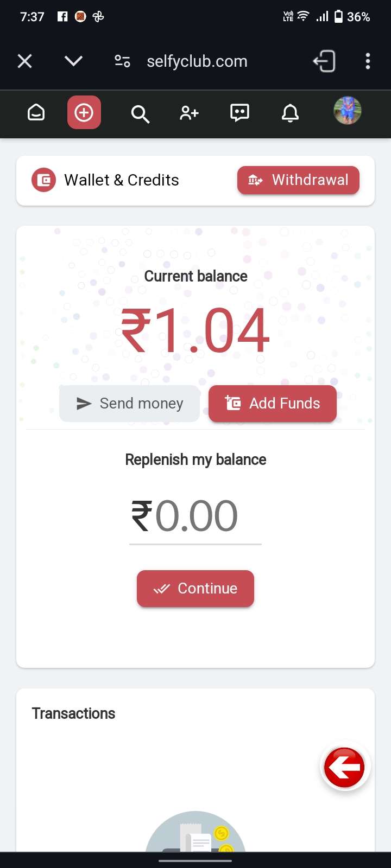This screenshot has width=391, height=868.
Task: Open the site settings icon beside URL
Action: (122, 61)
